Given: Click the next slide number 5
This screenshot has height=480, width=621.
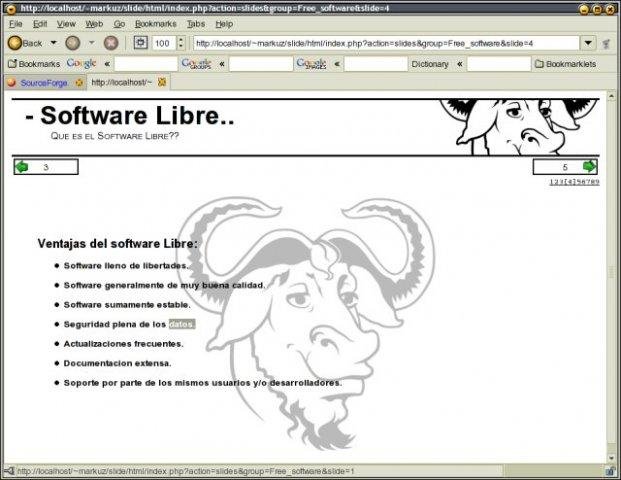Looking at the screenshot, I should [565, 167].
